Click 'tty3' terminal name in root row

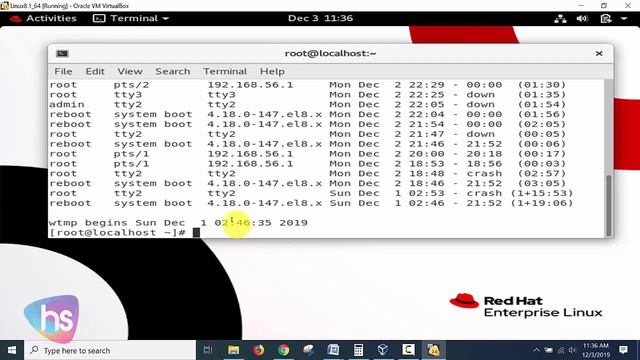[128, 95]
